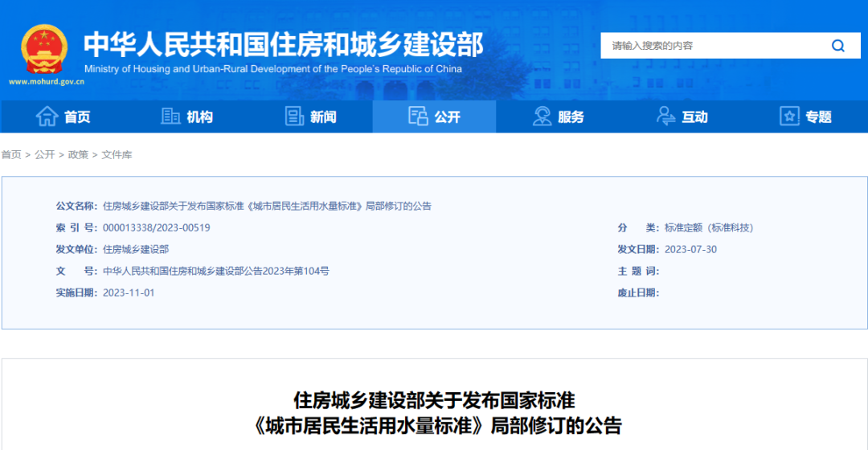
Task: Go to 政策 in the breadcrumb
Action: (78, 154)
